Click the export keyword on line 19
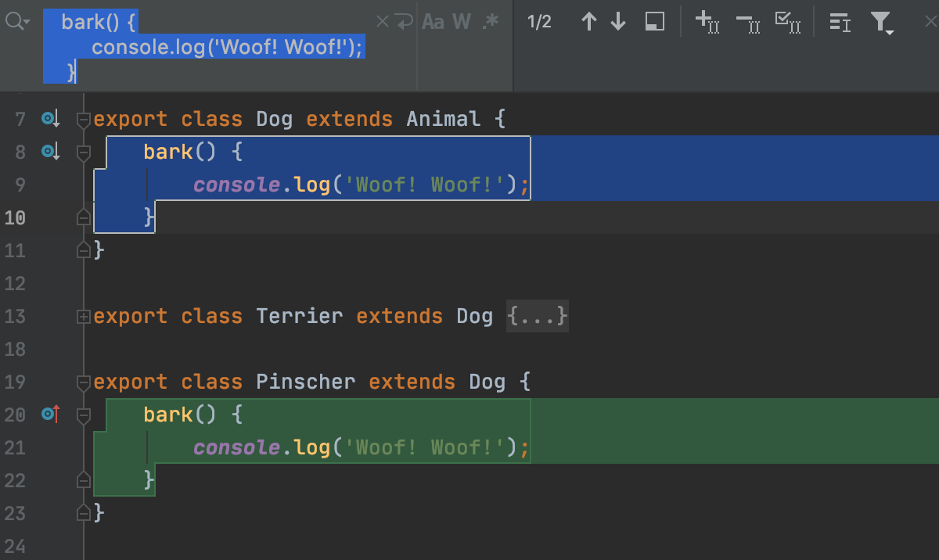939x560 pixels. 131,382
